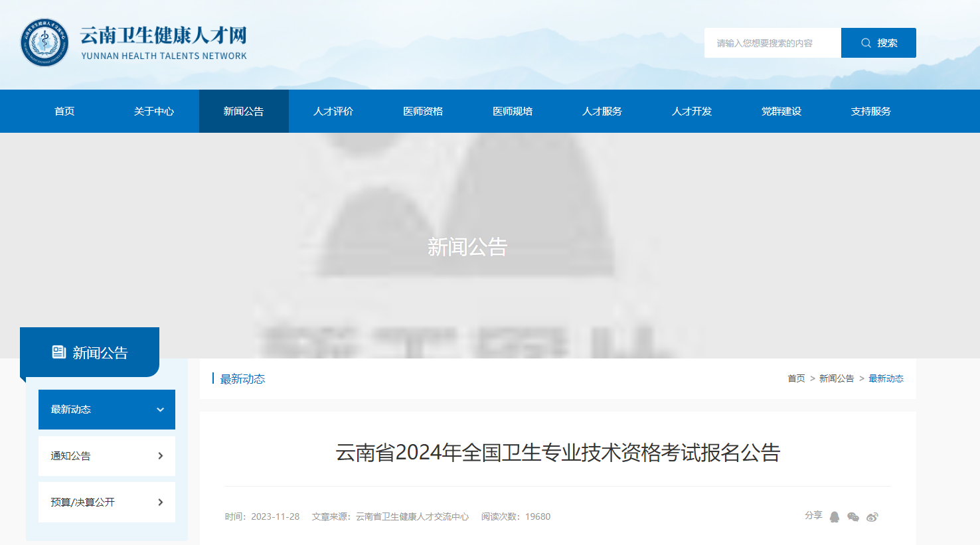Click the view count 19680
This screenshot has height=545, width=980.
point(538,516)
